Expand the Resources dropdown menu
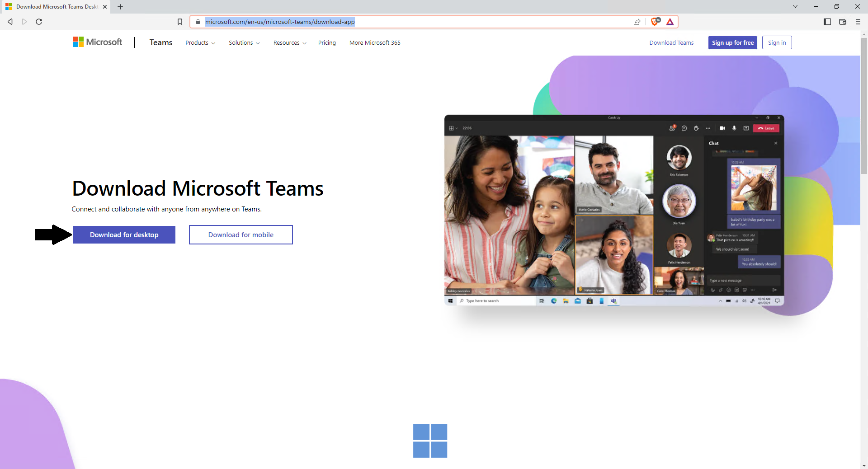Screen dimensions: 868x469 coord(290,43)
